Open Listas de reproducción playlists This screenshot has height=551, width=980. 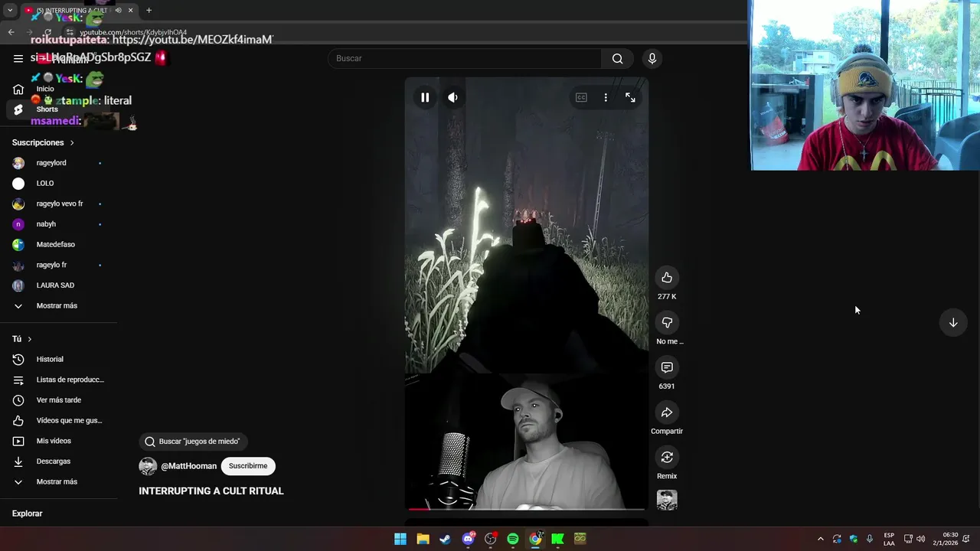[59, 380]
